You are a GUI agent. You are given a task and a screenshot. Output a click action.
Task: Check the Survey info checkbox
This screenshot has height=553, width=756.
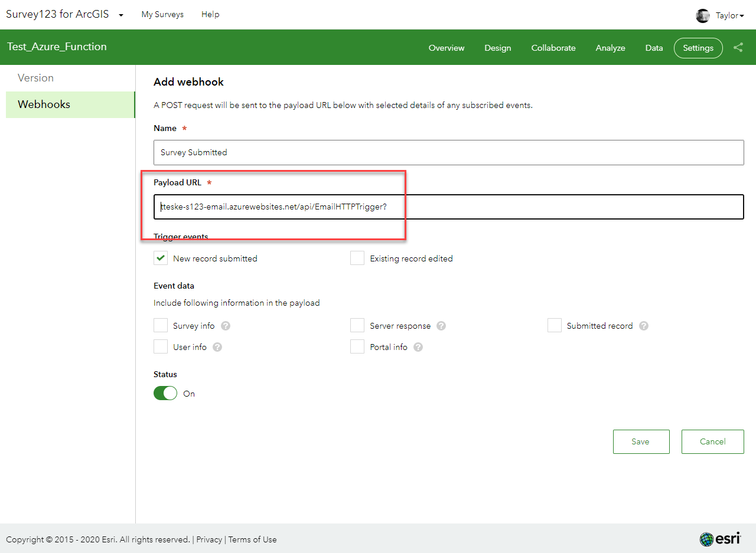click(x=161, y=326)
